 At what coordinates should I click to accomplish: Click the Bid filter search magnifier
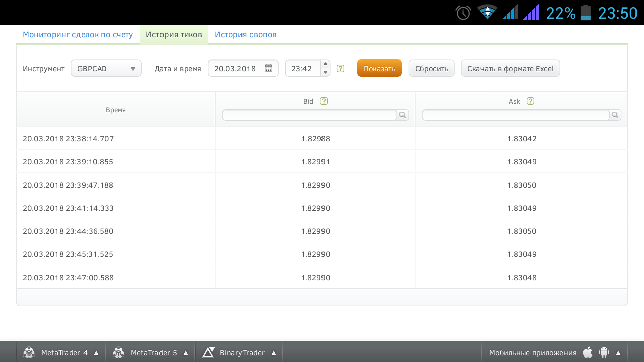pyautogui.click(x=403, y=115)
